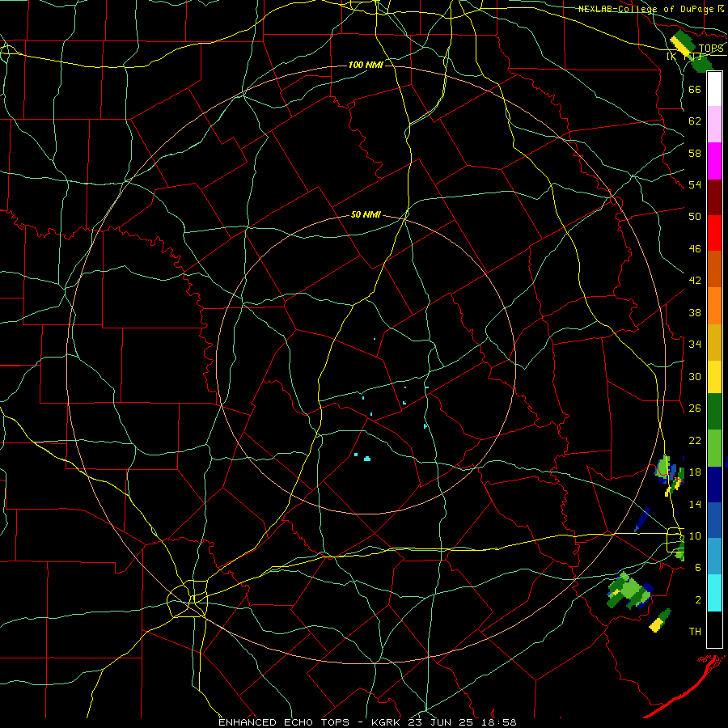Click the magenta legend swatch
This screenshot has height=728, width=728.
point(714,161)
